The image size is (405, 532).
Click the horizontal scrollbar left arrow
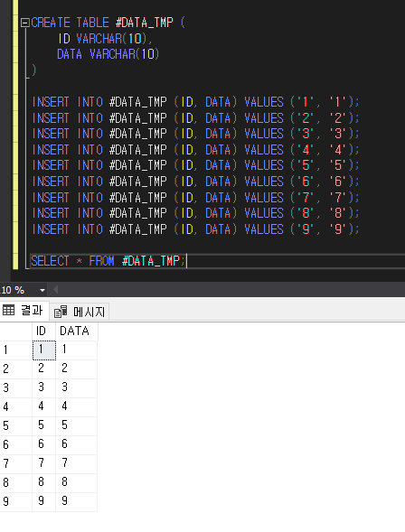coord(55,290)
